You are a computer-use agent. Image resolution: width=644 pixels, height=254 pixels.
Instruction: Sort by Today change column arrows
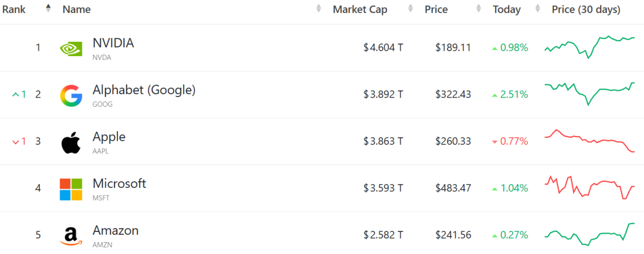tap(538, 9)
